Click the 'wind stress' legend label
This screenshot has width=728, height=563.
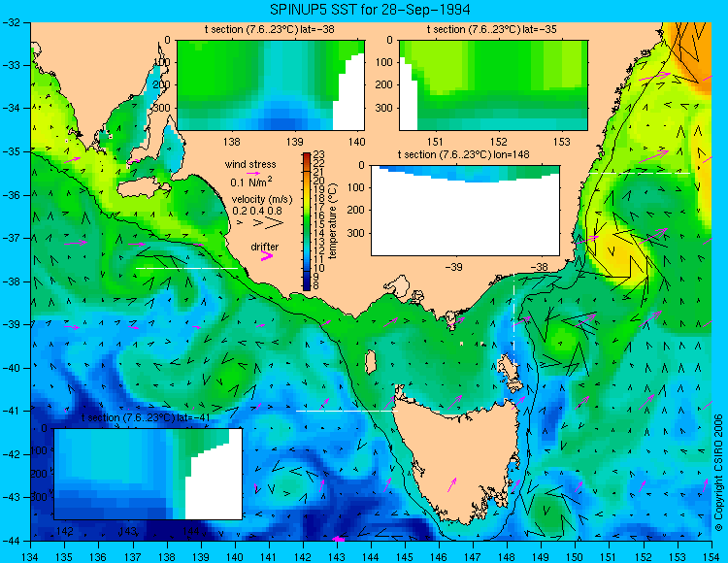pos(250,164)
